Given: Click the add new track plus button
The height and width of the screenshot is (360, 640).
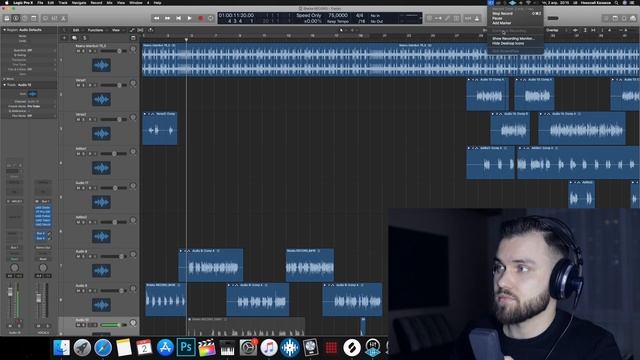Looking at the screenshot, I should tap(64, 38).
